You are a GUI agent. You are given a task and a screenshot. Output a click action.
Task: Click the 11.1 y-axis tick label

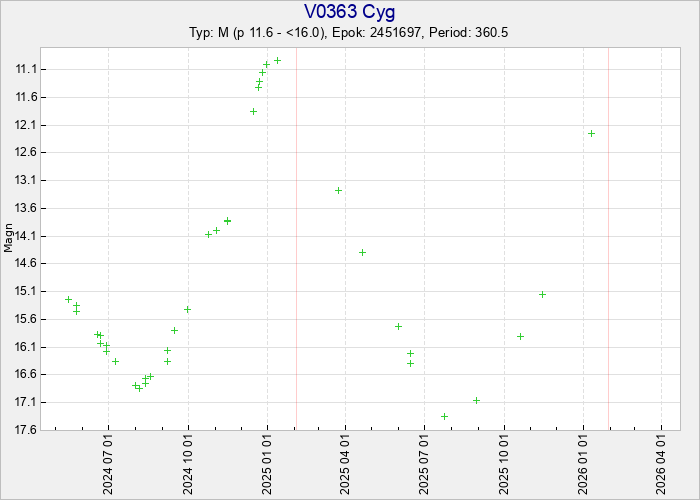tap(25, 69)
